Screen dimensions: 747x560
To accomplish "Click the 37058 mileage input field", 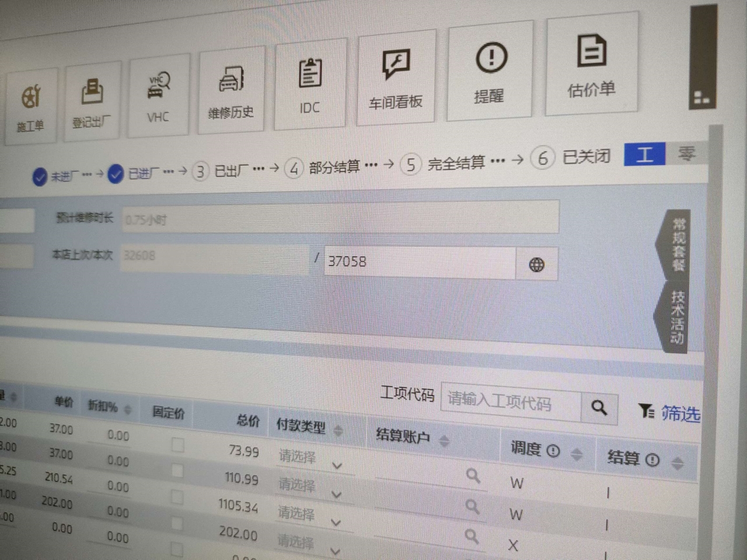I will (420, 262).
